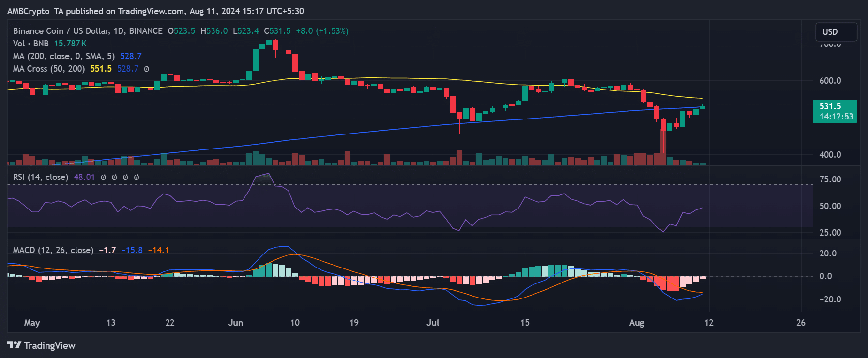Click the volume value 15.787K

point(70,44)
